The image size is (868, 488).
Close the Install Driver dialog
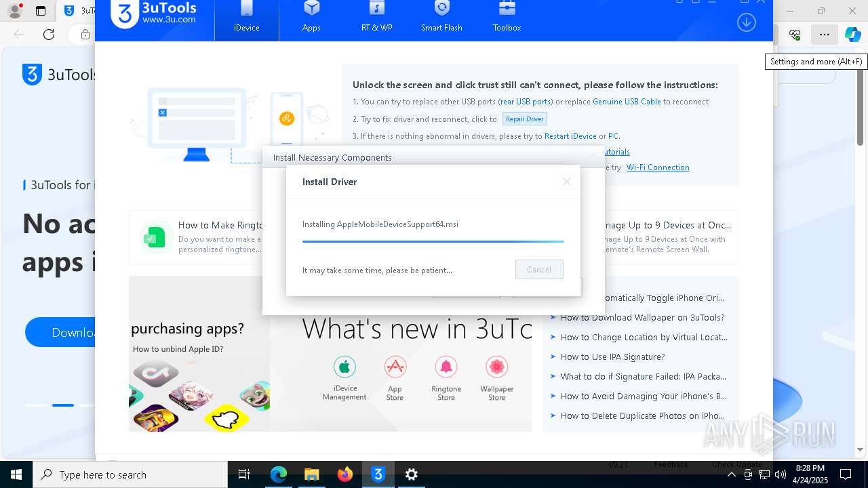pos(567,182)
